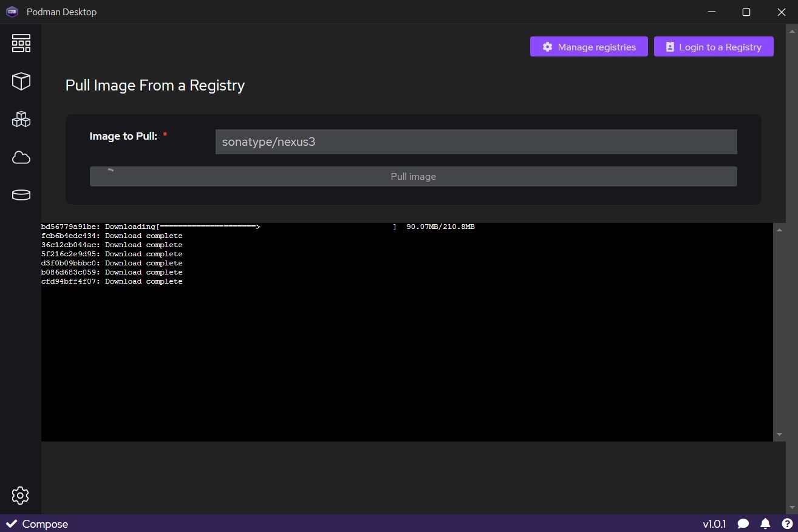The image size is (798, 532).
Task: Go to the Containers view
Action: (21, 81)
